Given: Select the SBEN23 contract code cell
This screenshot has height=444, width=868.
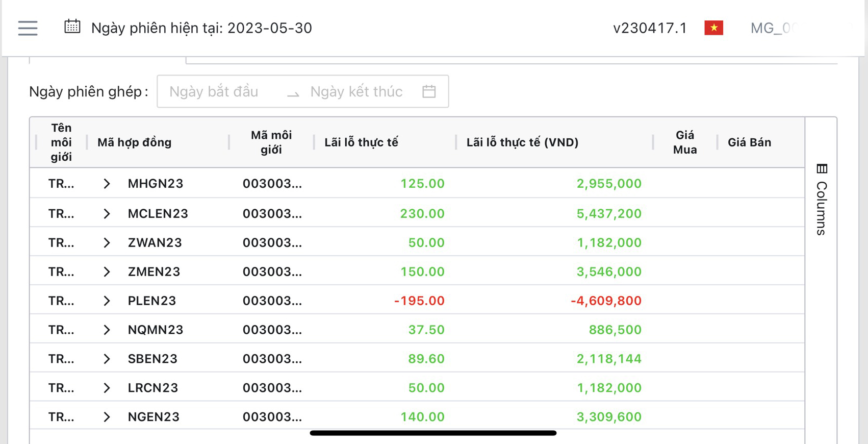Looking at the screenshot, I should tap(152, 359).
